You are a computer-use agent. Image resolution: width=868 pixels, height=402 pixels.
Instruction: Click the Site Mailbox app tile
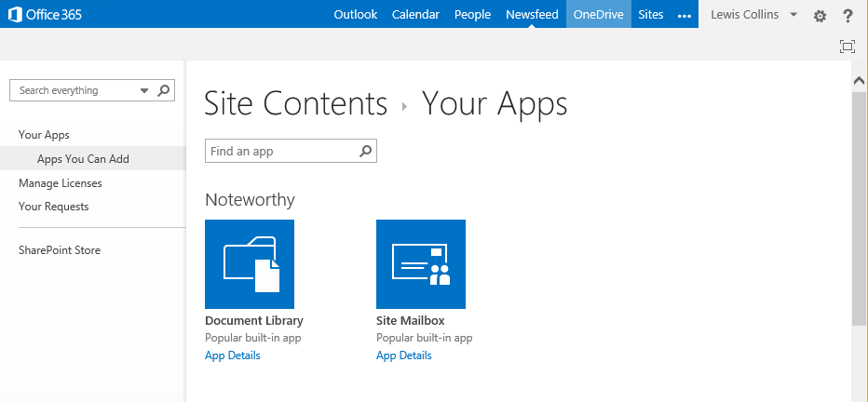pos(421,263)
